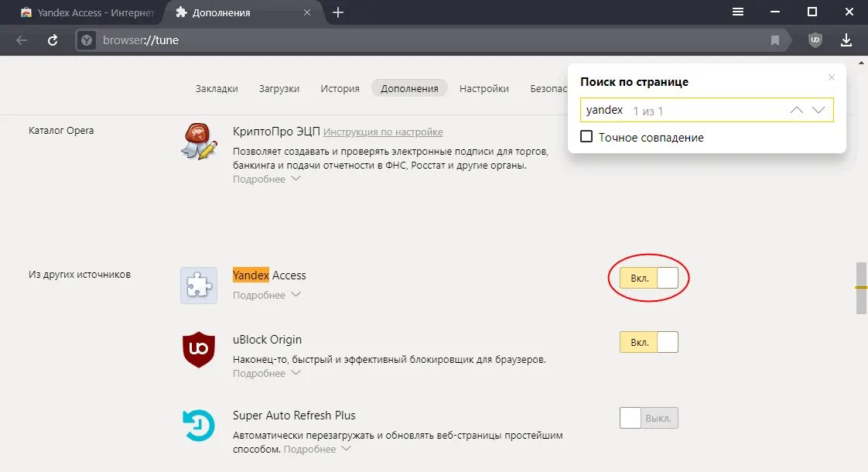Check the Точное совпадение checkbox
The height and width of the screenshot is (472, 868).
[586, 136]
